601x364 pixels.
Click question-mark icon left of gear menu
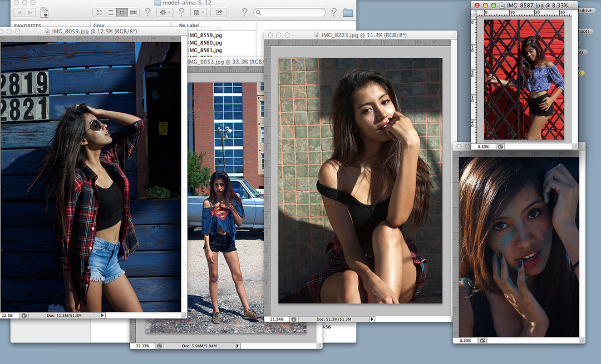point(147,13)
